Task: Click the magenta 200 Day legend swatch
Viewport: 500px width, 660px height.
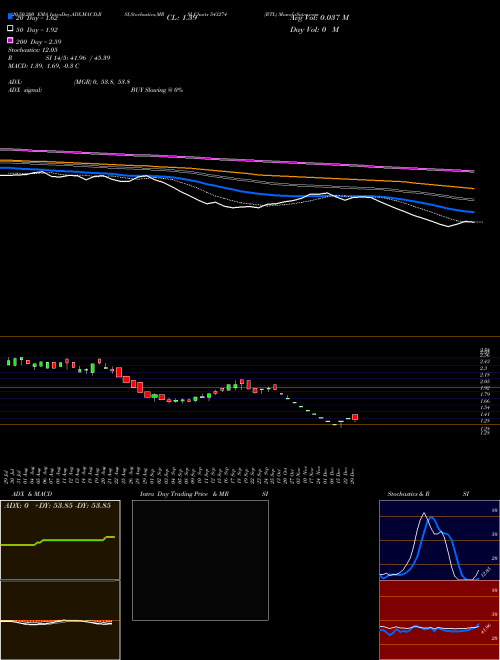Action: pos(10,40)
